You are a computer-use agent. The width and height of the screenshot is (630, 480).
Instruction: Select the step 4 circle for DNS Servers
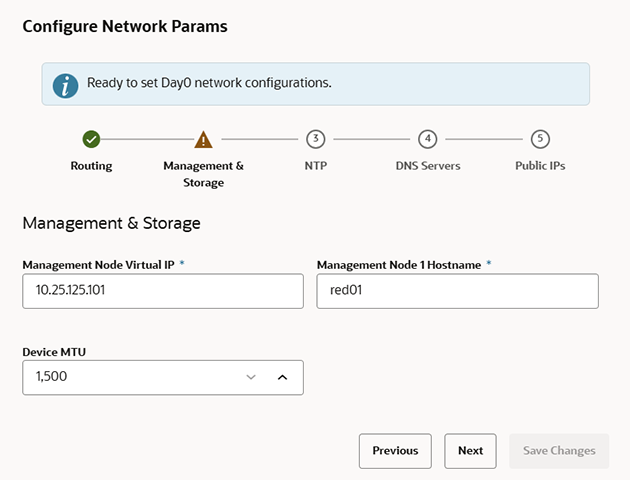click(428, 139)
